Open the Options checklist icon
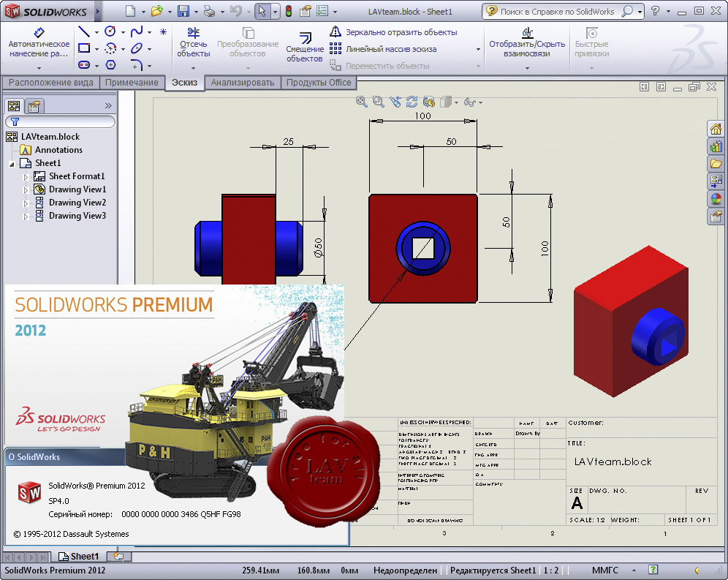The width and height of the screenshot is (728, 580). pos(322,11)
